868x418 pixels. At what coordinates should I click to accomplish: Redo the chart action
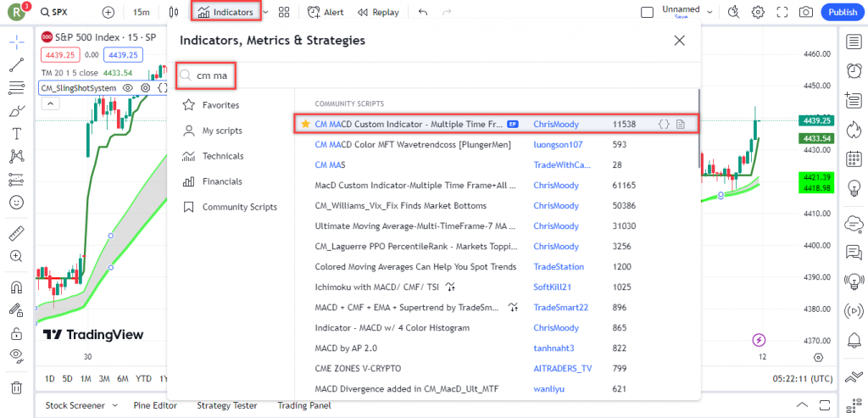(447, 12)
